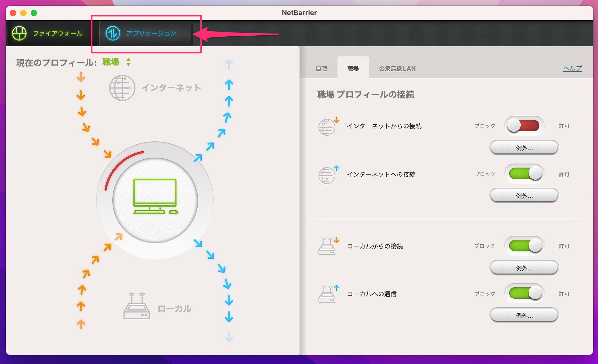Click the green firewall globe icon
This screenshot has width=598, height=364.
coord(19,33)
